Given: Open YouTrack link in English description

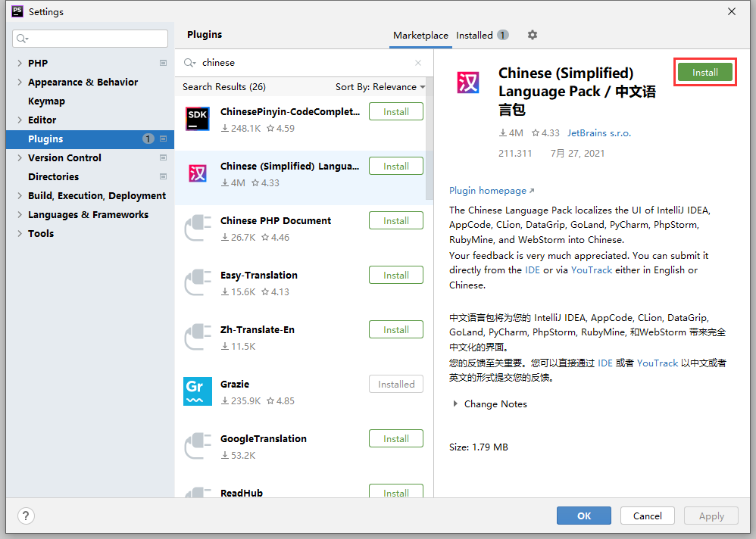Looking at the screenshot, I should pos(591,269).
